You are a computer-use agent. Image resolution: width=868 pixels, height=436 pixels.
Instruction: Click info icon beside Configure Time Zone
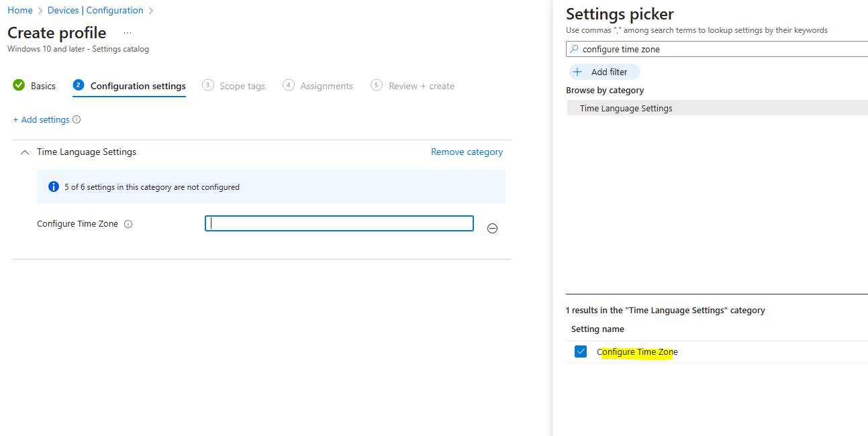pos(128,224)
